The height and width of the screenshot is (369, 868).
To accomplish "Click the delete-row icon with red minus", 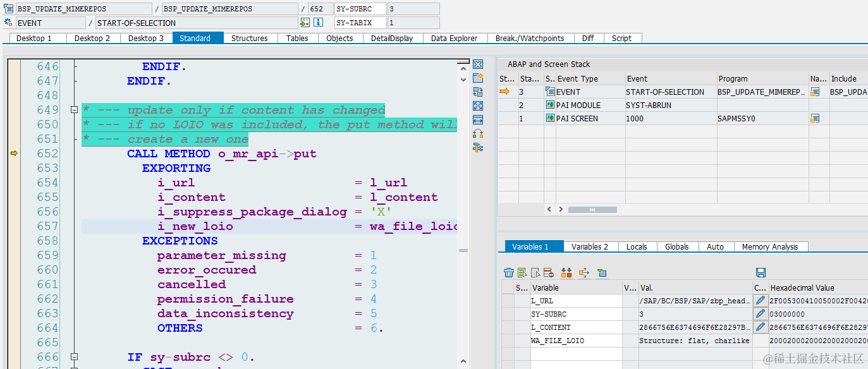I will coord(549,273).
